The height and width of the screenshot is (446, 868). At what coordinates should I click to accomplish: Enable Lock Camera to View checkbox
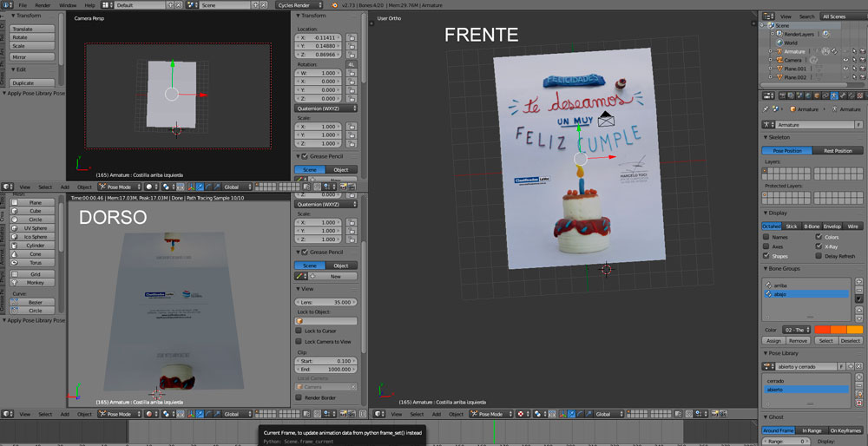(x=299, y=341)
